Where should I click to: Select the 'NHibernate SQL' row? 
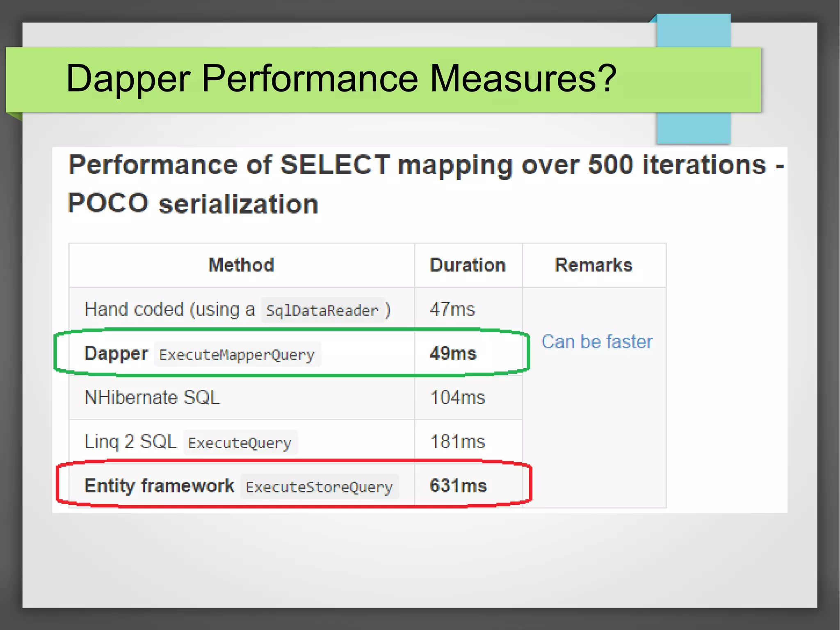tap(152, 397)
